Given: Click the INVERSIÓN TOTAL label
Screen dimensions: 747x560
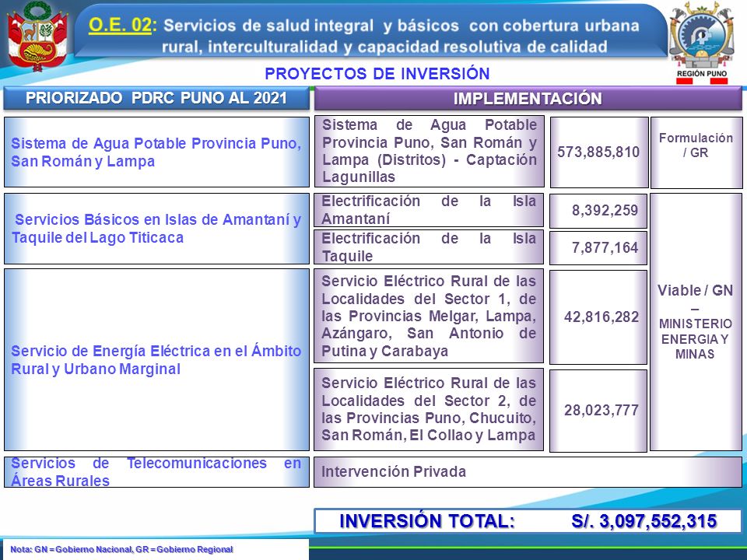Looking at the screenshot, I should 427,521.
